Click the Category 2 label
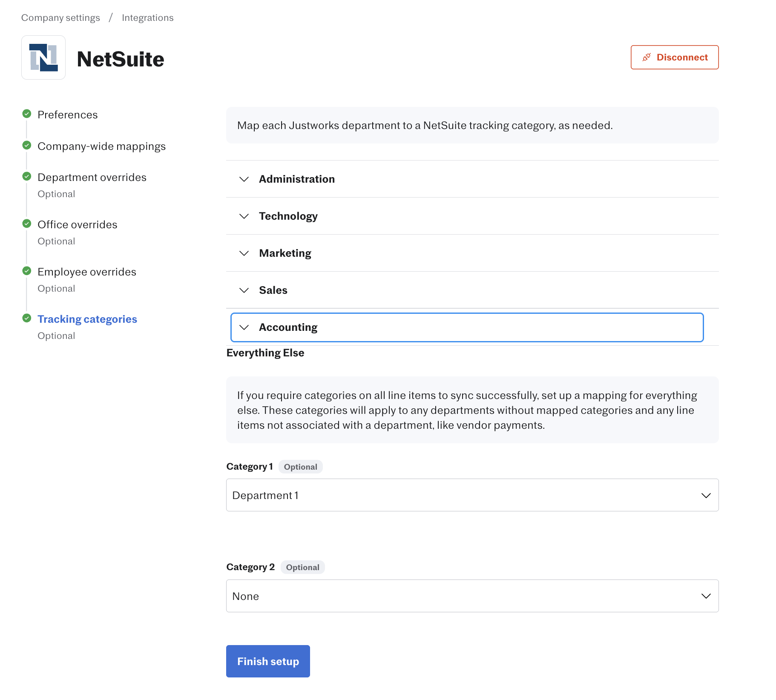 [x=250, y=567]
